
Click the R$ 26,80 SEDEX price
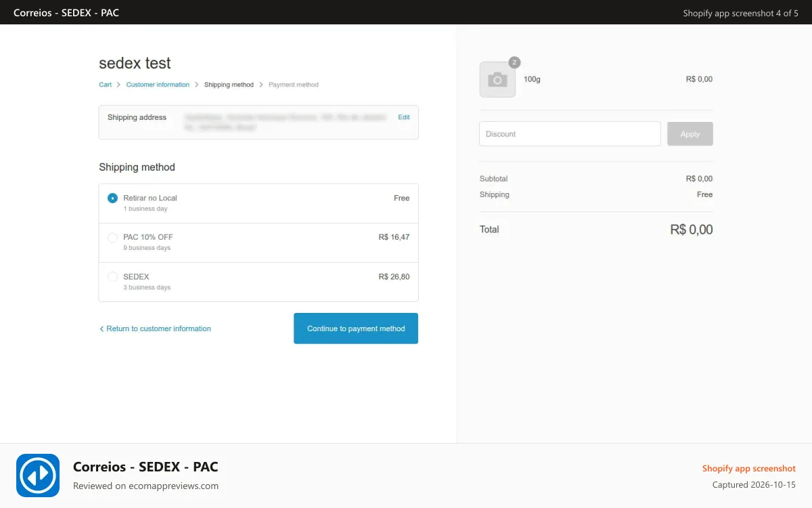pyautogui.click(x=394, y=276)
